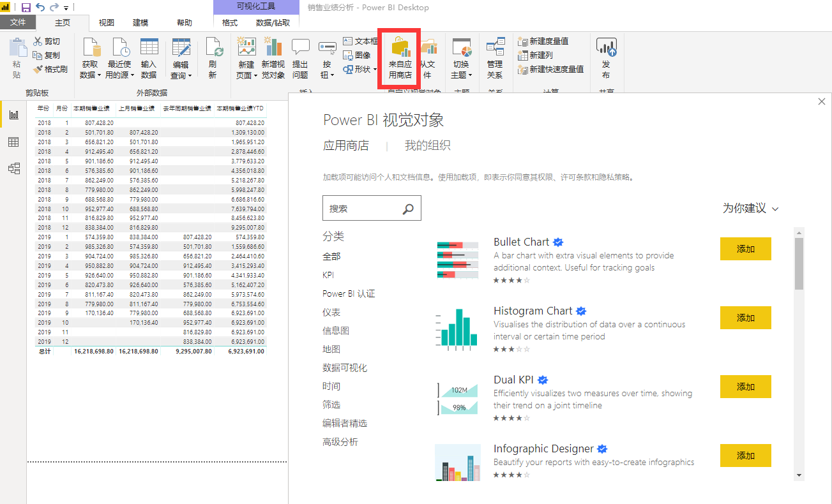This screenshot has height=504, width=832.
Task: Click the 剪切 (Cut) scissors icon
Action: (x=38, y=41)
